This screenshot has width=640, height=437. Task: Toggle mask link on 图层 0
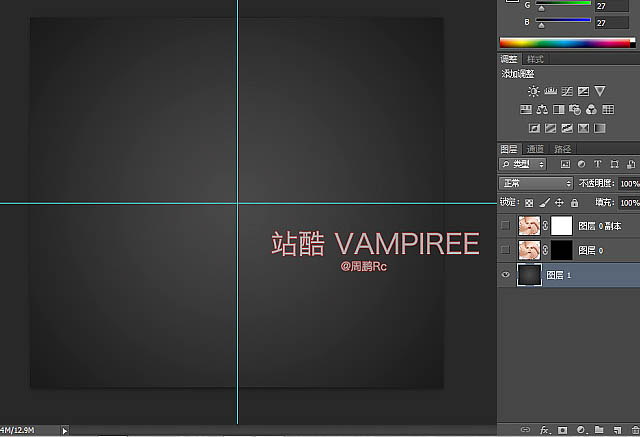tap(545, 250)
